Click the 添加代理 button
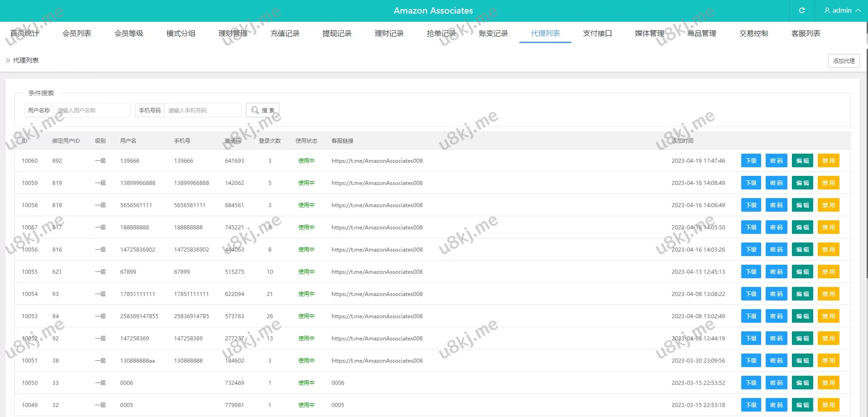The height and width of the screenshot is (417, 868). (x=844, y=61)
